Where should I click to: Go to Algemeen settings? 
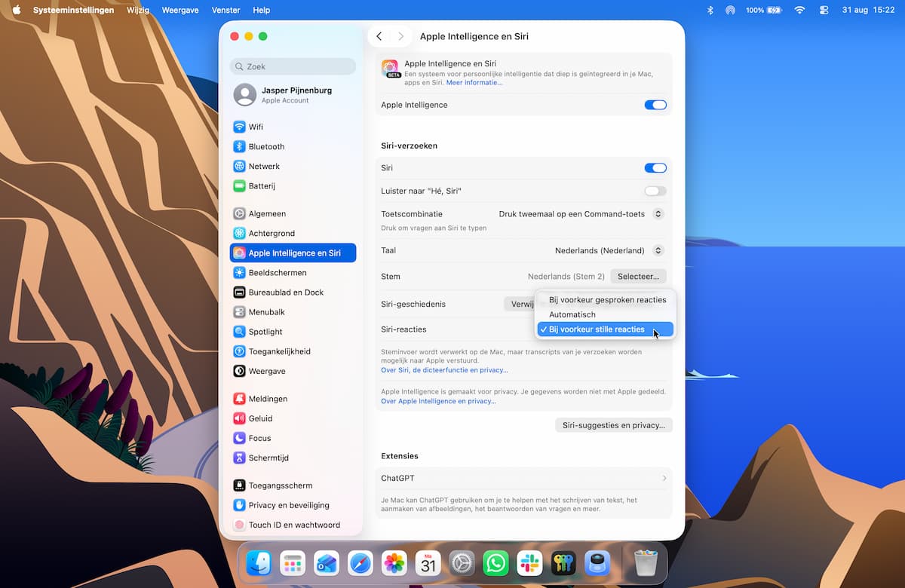pyautogui.click(x=293, y=213)
